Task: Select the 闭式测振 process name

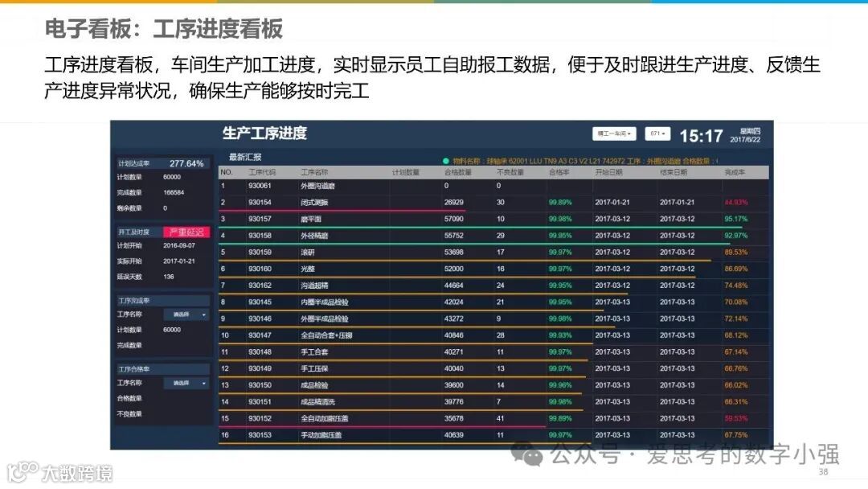Action: coord(314,203)
